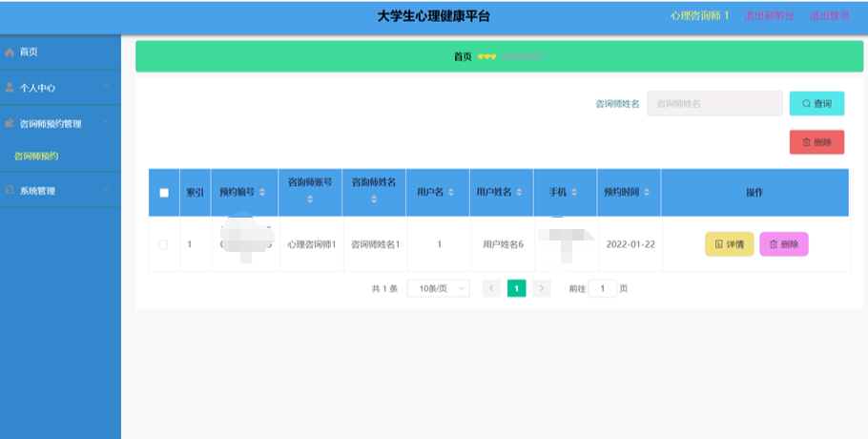Click the 心理咨询师1 cell in table
This screenshot has height=439, width=868.
[312, 244]
